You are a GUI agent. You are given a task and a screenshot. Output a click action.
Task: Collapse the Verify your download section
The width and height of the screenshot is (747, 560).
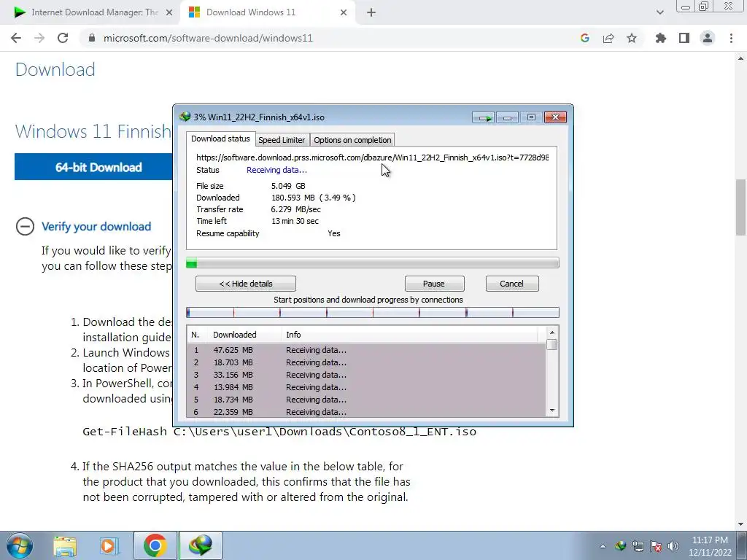pos(25,226)
